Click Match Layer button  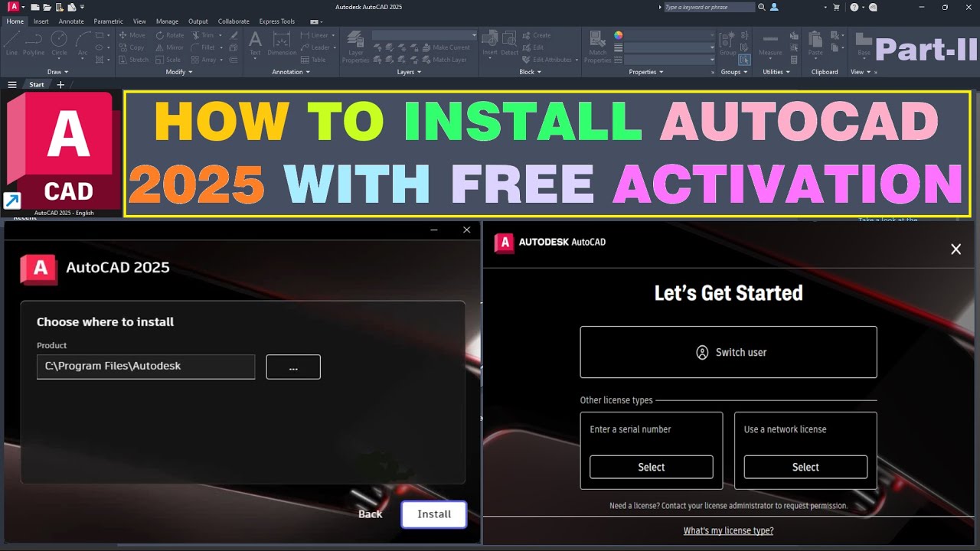point(444,60)
